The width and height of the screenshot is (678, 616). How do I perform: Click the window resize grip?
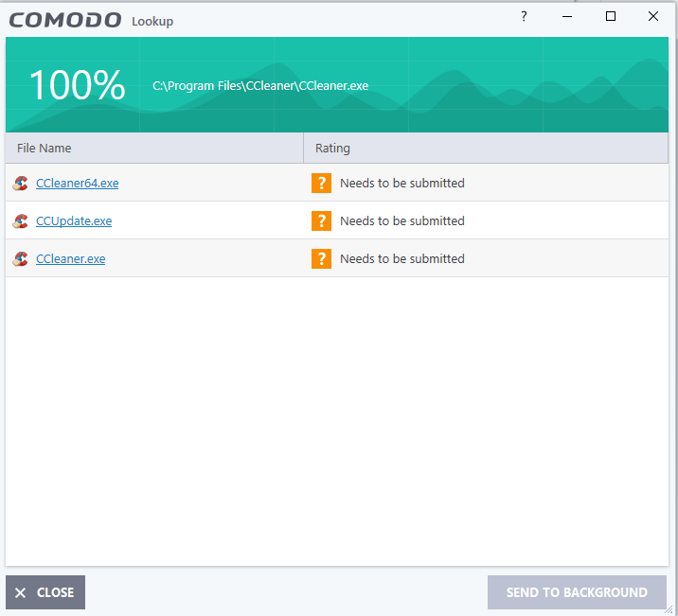click(669, 609)
